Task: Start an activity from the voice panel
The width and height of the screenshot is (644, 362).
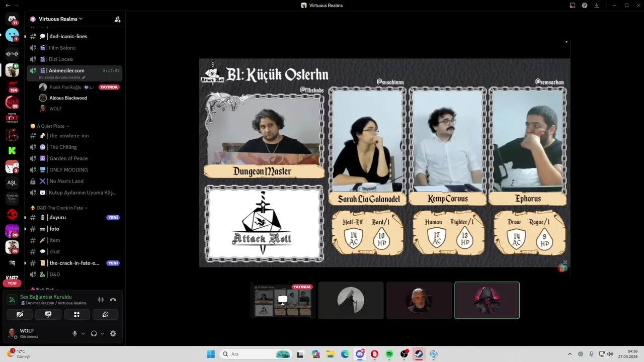Action: [x=77, y=314]
